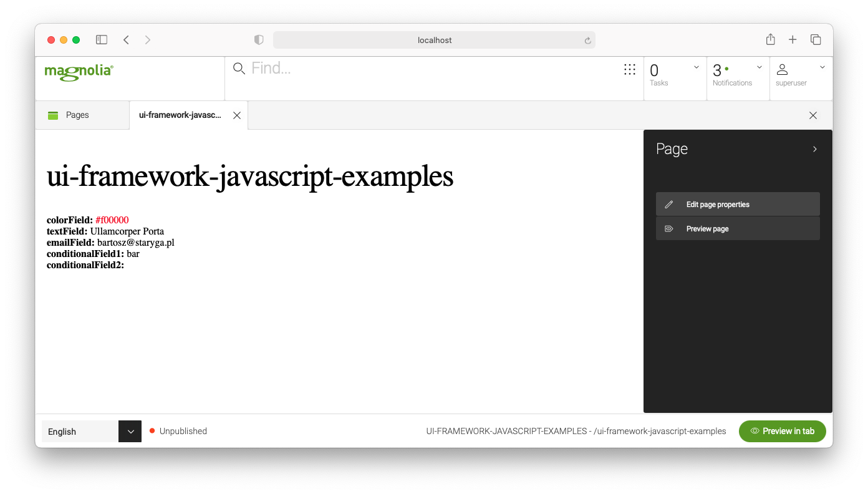Switch to the Pages tab
Screen dimensions: 868x494
(x=77, y=115)
